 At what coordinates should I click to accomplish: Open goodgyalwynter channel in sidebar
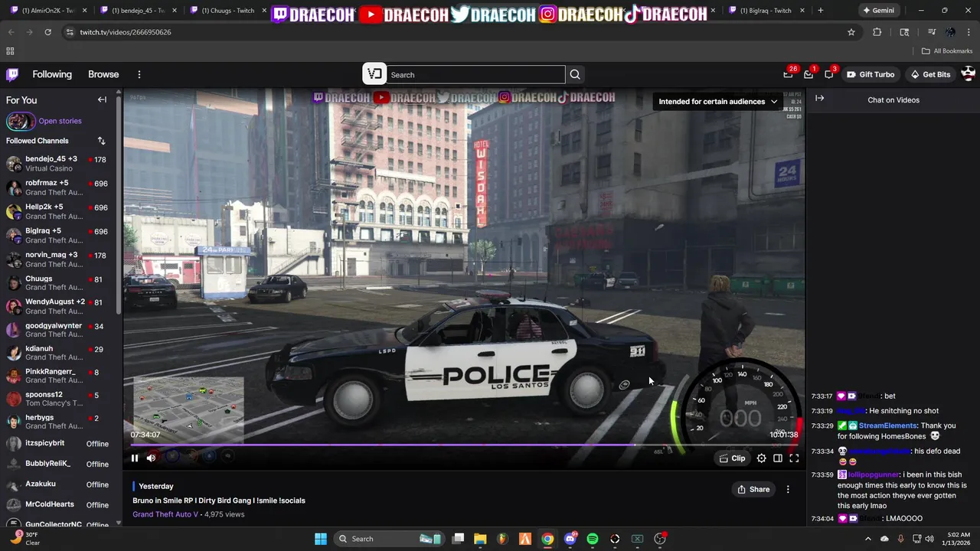click(60, 330)
